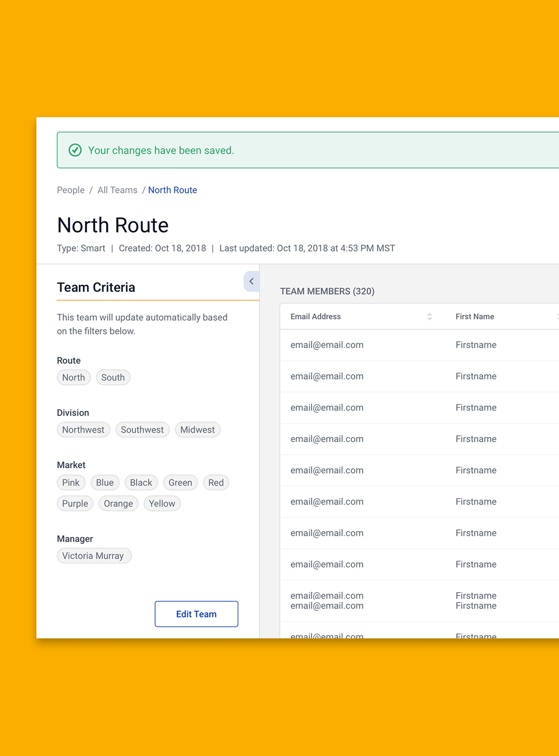Click the Email Address column header
The image size is (559, 756).
click(x=316, y=316)
